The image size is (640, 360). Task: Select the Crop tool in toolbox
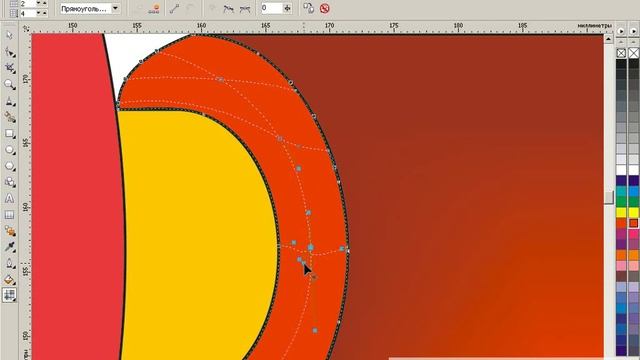9,68
